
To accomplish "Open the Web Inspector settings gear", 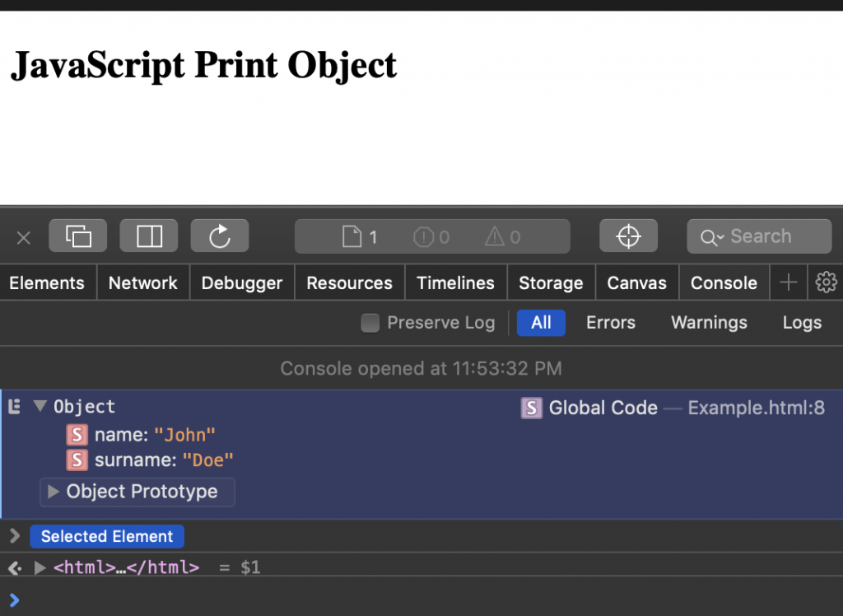I will click(826, 282).
